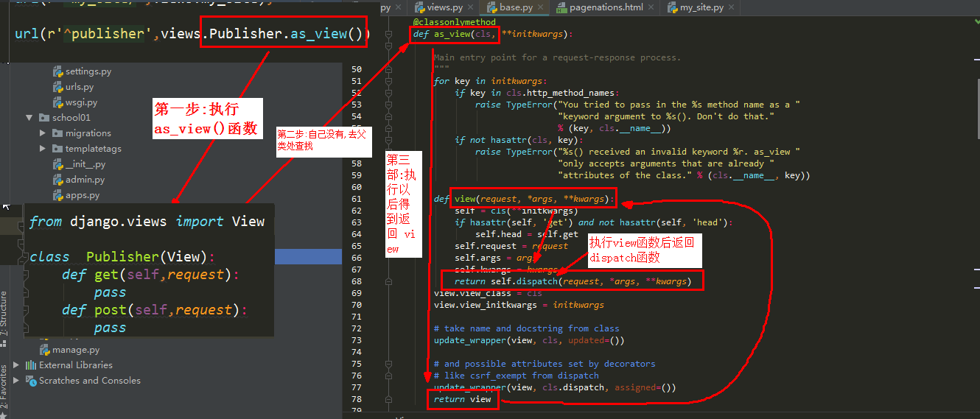Click 'self.request = request' code line
Image resolution: width=980 pixels, height=419 pixels.
click(511, 246)
